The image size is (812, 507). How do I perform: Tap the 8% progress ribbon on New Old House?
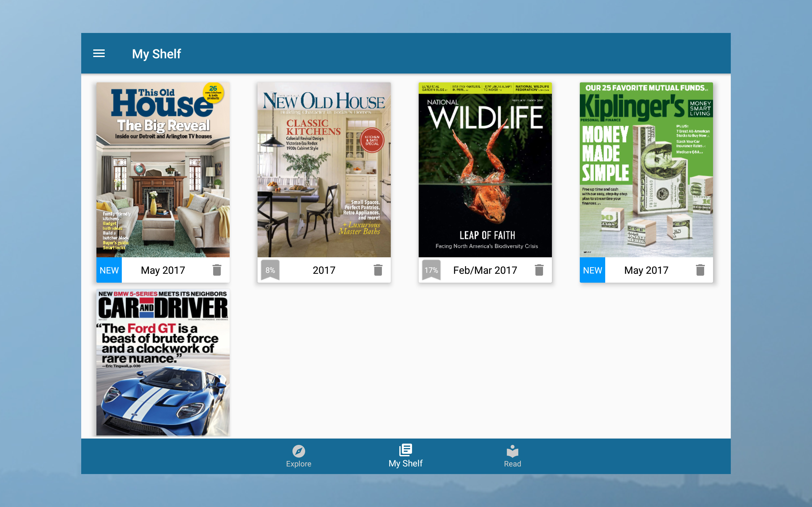(270, 269)
